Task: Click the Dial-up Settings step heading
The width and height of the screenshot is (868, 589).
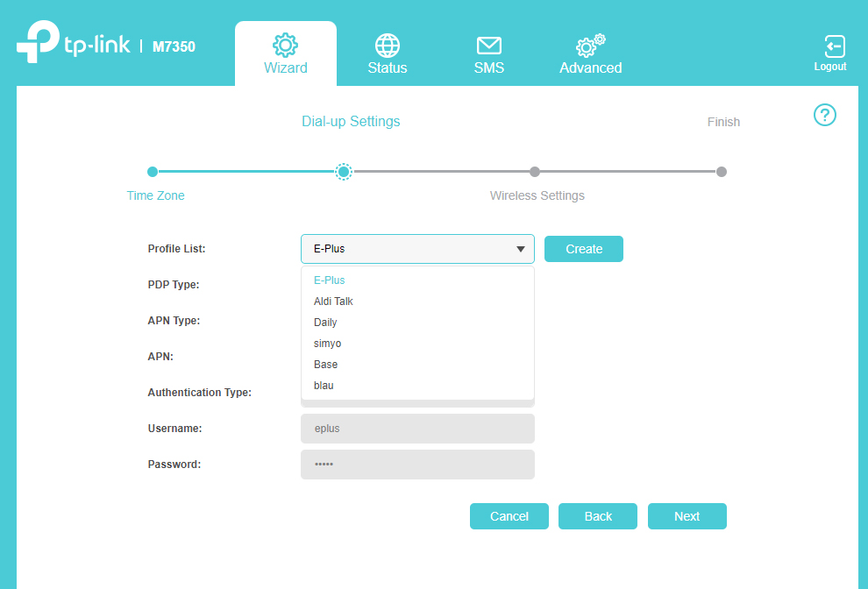Action: 351,122
